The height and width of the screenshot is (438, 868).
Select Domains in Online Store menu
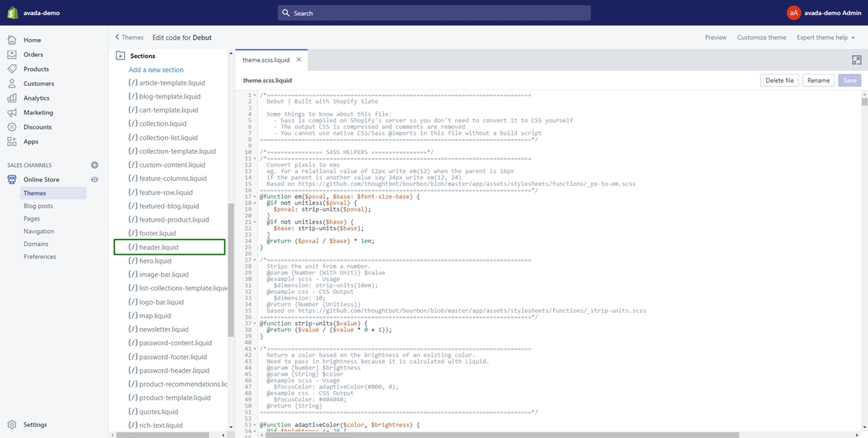click(36, 244)
